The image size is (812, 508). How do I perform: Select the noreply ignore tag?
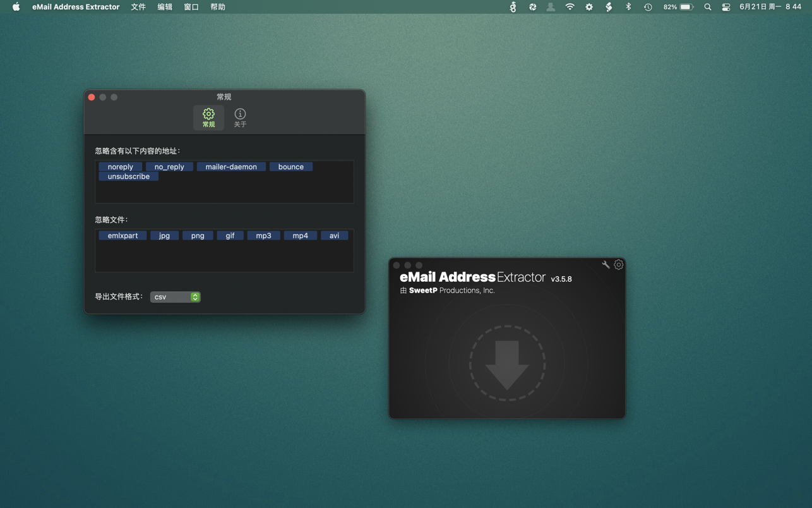click(x=120, y=167)
